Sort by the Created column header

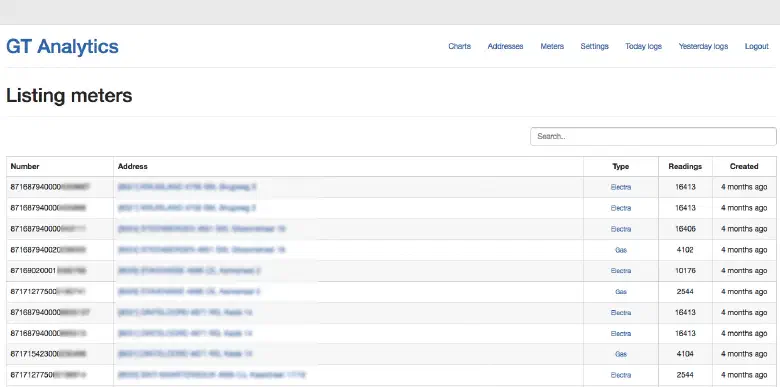click(744, 167)
